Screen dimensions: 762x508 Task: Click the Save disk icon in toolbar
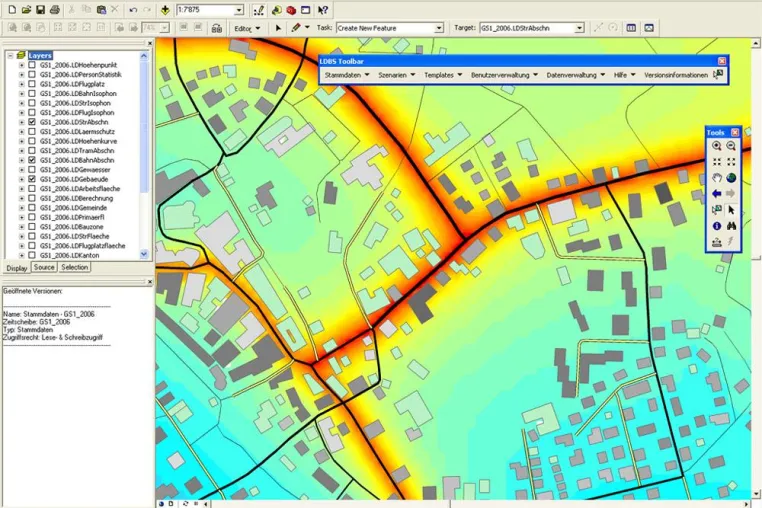click(x=40, y=10)
